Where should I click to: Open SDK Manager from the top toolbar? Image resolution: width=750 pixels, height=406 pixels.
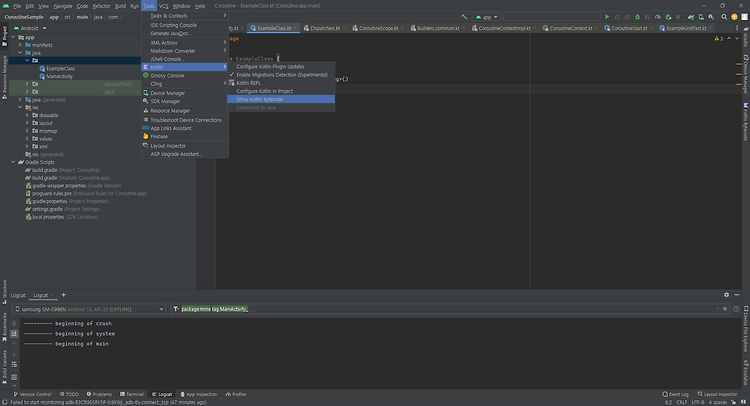[711, 17]
